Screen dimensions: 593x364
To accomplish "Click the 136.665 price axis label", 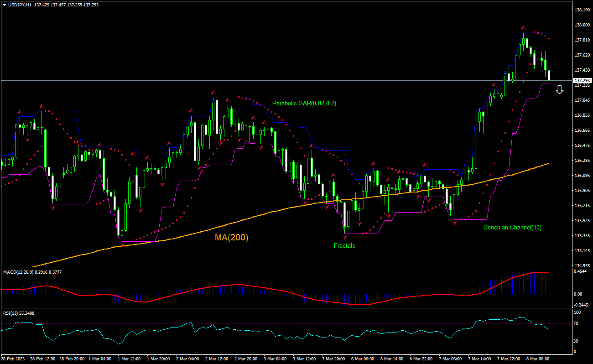I will (x=582, y=130).
